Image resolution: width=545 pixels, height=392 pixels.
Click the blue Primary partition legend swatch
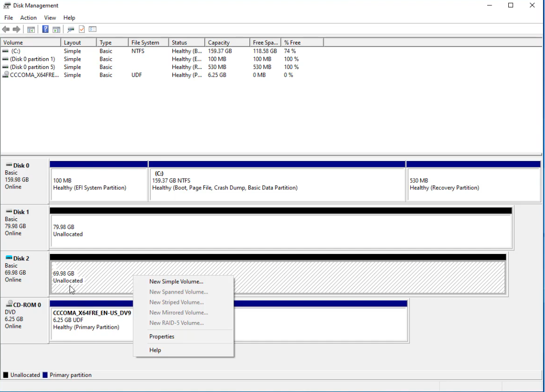click(x=45, y=375)
